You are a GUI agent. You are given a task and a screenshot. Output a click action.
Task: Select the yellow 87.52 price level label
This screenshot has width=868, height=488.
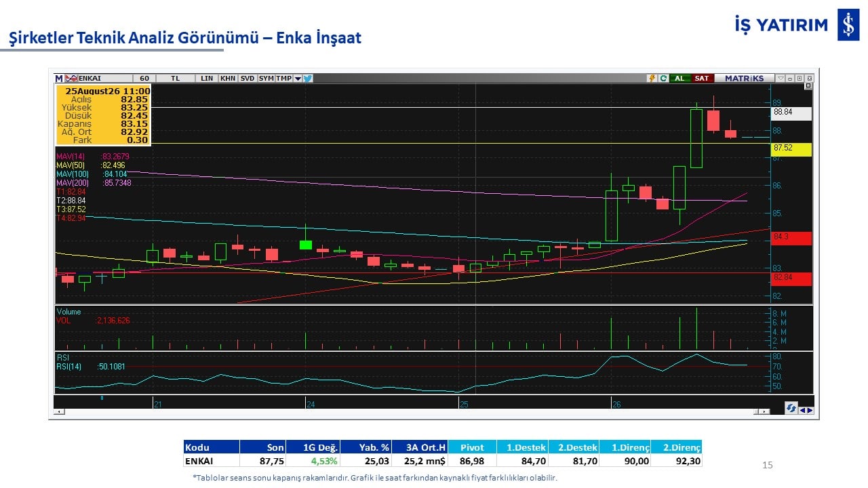click(792, 149)
